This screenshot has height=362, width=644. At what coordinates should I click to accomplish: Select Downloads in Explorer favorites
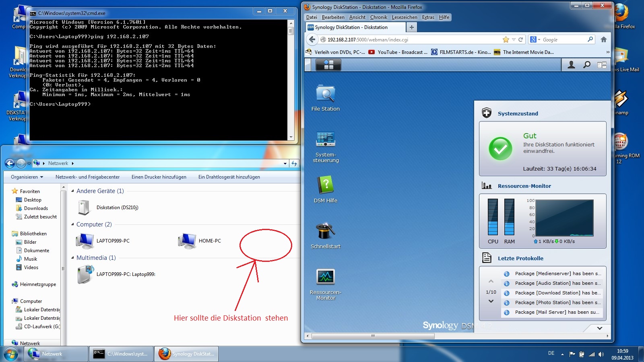pos(32,208)
